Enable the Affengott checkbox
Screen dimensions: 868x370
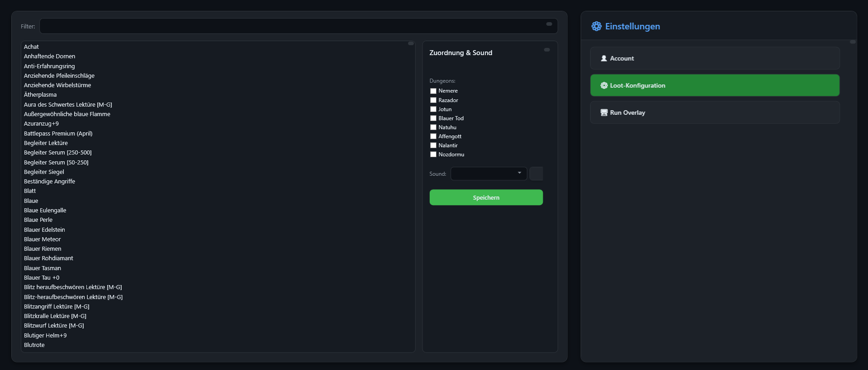tap(433, 136)
